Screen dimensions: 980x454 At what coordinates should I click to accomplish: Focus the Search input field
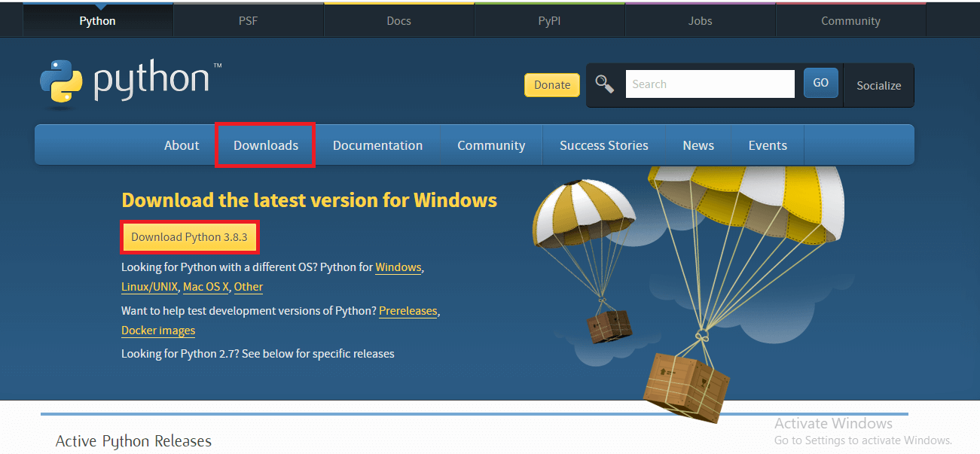pyautogui.click(x=710, y=84)
